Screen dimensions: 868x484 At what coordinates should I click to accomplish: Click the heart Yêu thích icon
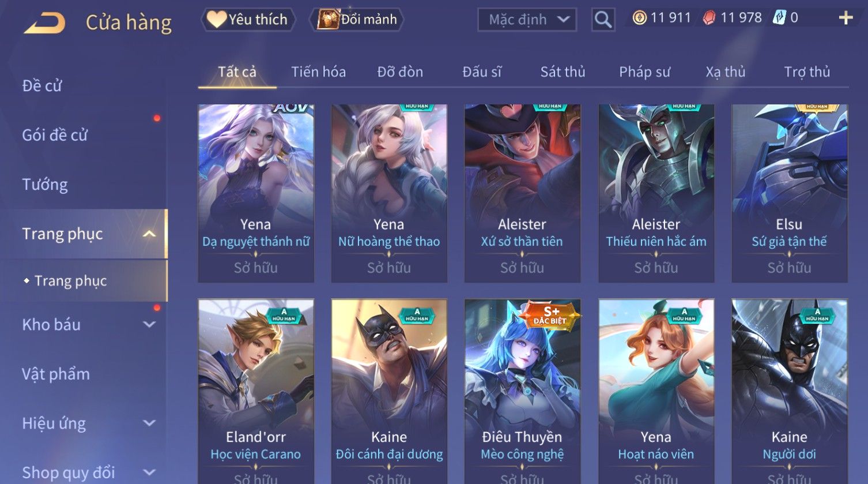click(x=217, y=19)
